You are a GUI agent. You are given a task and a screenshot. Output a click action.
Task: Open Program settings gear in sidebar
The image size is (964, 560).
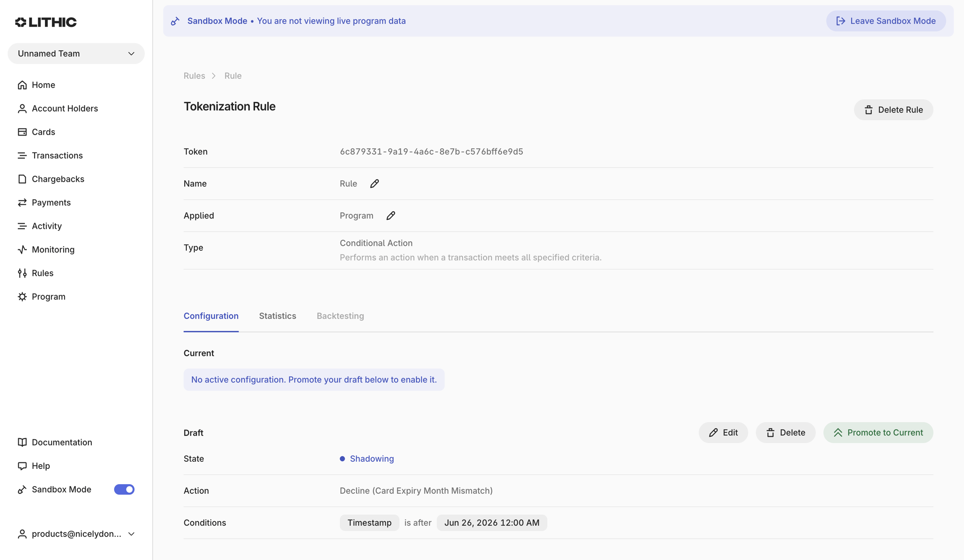tap(22, 296)
